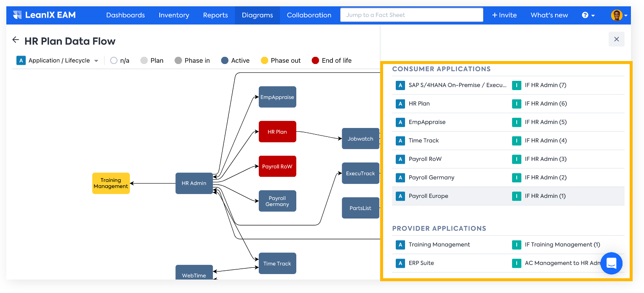Open the ERP Suite provider application

[x=421, y=263]
